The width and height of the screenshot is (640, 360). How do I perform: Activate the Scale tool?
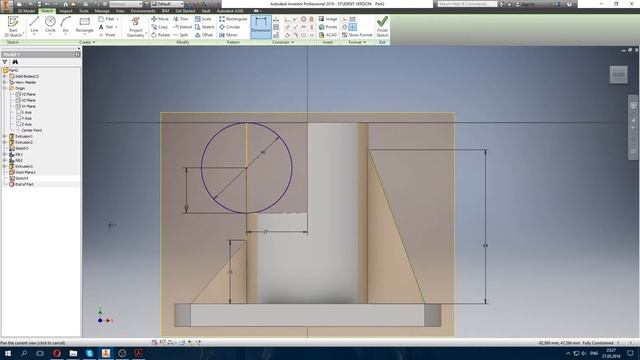[203, 19]
